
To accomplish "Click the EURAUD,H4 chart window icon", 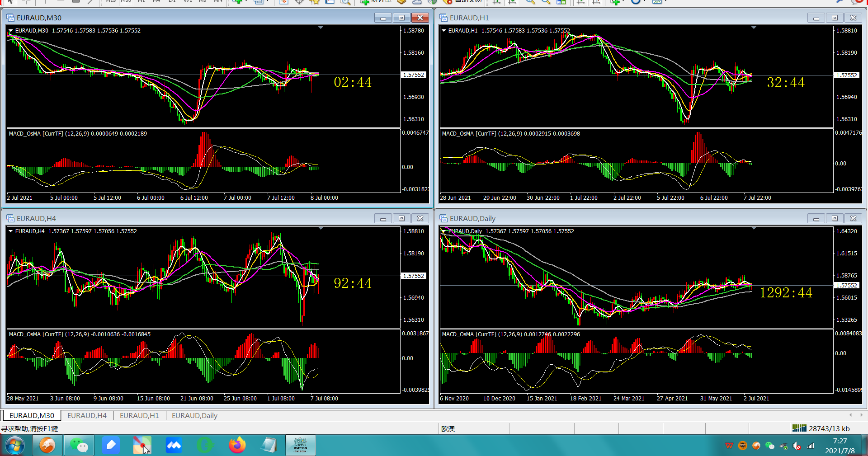I will (x=10, y=218).
